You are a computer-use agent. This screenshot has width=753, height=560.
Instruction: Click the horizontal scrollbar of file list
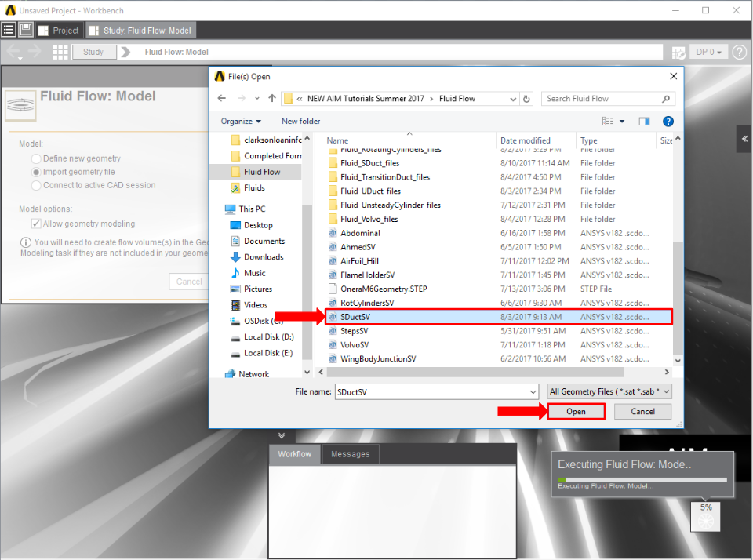coord(475,373)
